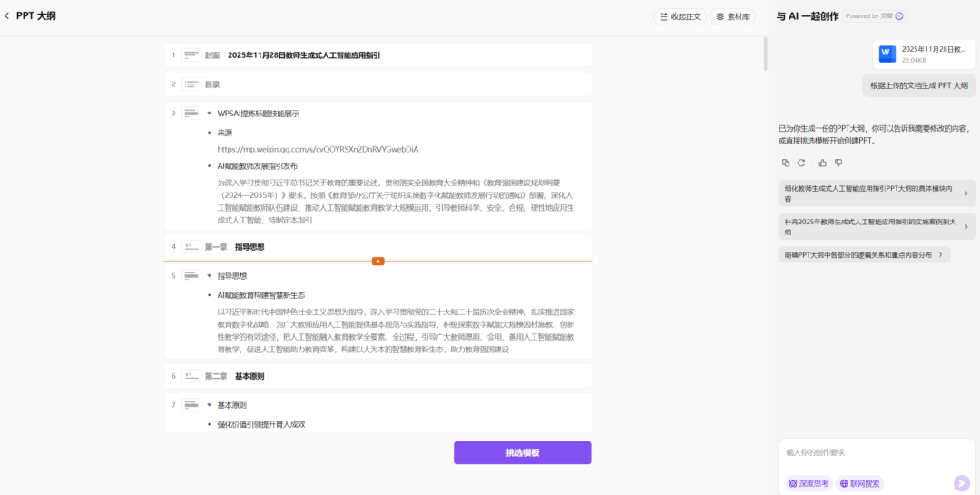Viewport: 980px width, 495px height.
Task: Click the 目录 slide title
Action: 212,84
